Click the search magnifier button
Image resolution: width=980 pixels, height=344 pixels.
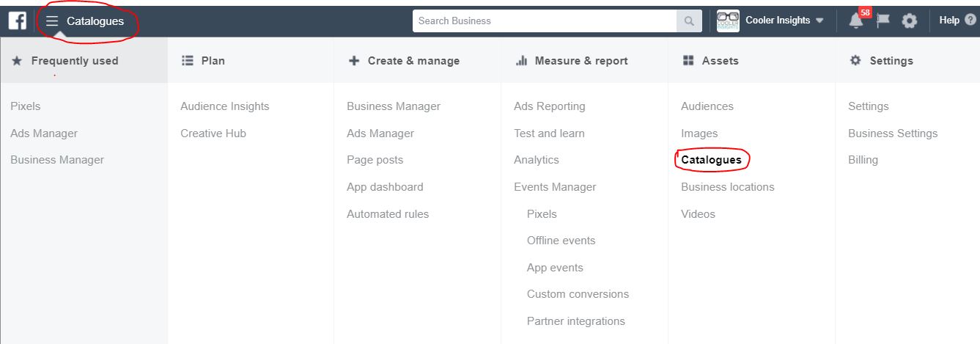pos(689,21)
